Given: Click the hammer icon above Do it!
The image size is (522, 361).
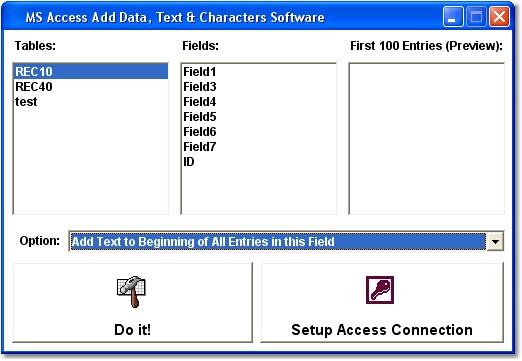Looking at the screenshot, I should point(131,291).
